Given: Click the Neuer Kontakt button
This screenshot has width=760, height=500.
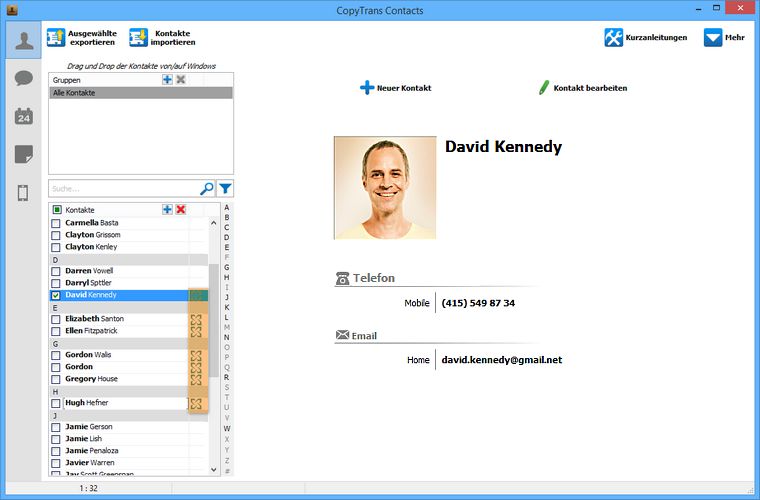Looking at the screenshot, I should point(396,88).
